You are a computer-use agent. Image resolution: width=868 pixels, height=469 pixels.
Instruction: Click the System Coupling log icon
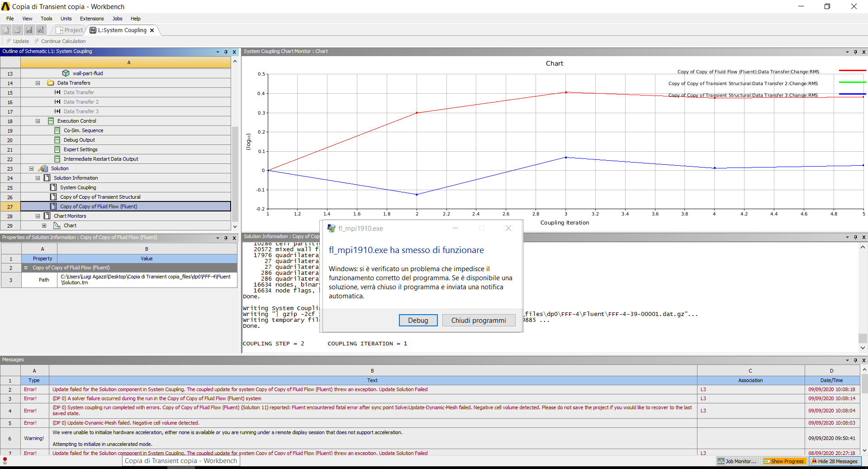pos(53,187)
